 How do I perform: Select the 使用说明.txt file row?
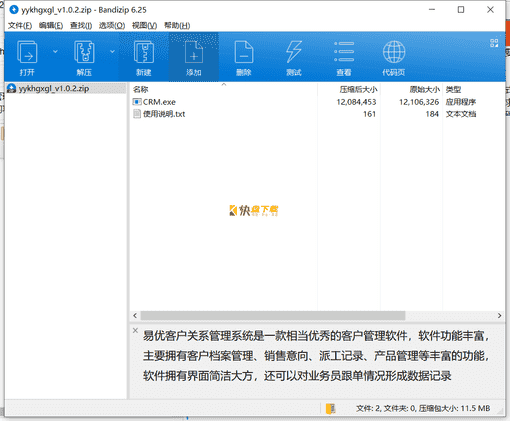point(317,114)
